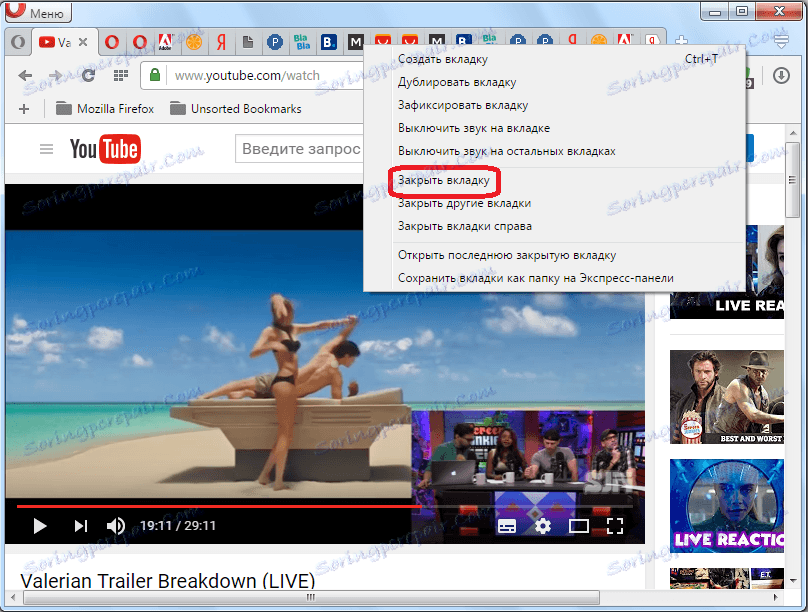
Task: Switch to the pinned Opera tab
Action: coord(18,42)
